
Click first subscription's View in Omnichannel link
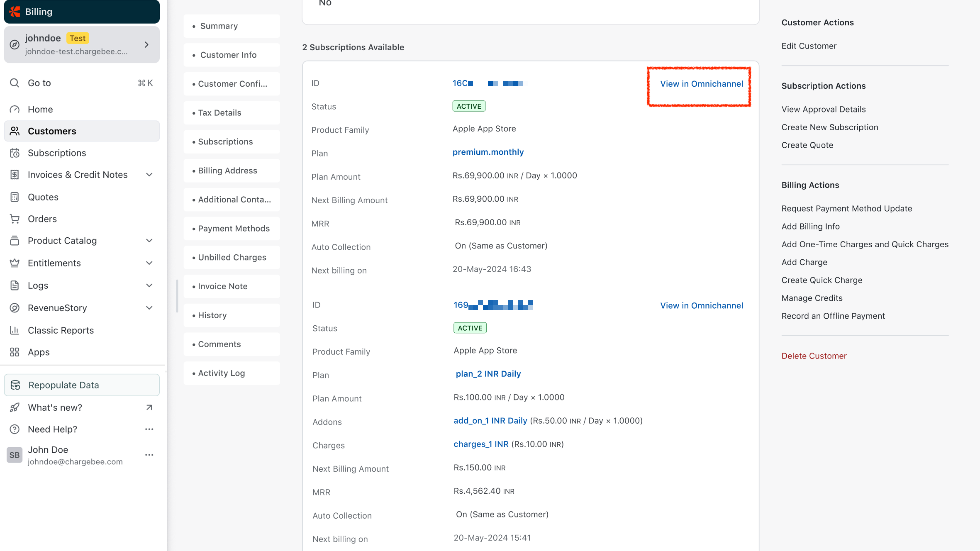pos(701,84)
